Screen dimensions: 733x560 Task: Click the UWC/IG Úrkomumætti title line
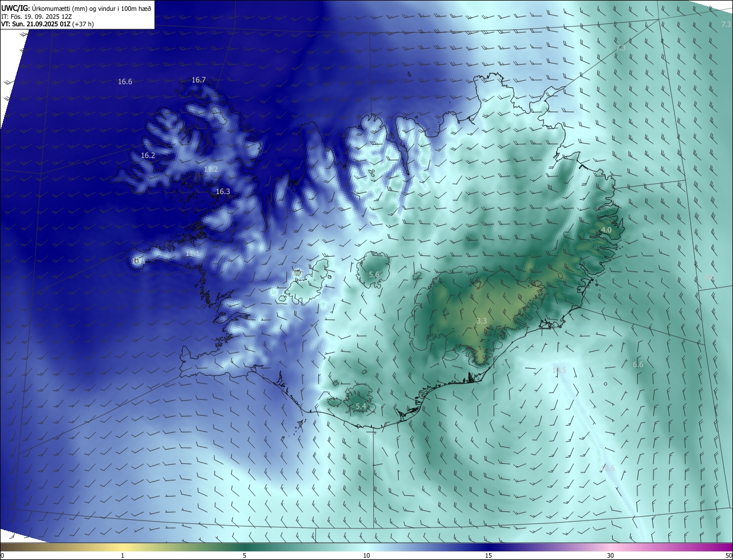(76, 7)
